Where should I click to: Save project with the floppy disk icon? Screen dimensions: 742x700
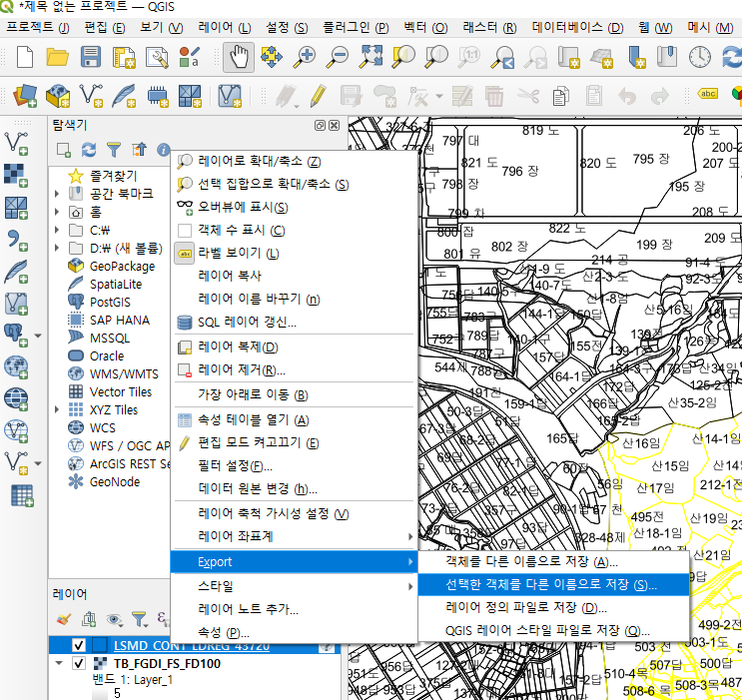91,57
